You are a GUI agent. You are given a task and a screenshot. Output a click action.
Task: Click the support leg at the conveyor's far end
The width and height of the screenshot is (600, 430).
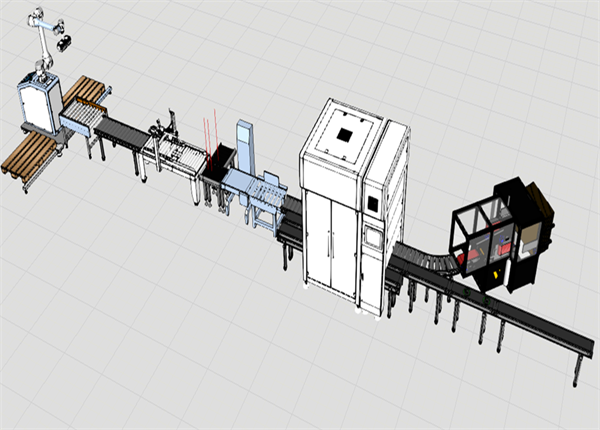coord(577,372)
